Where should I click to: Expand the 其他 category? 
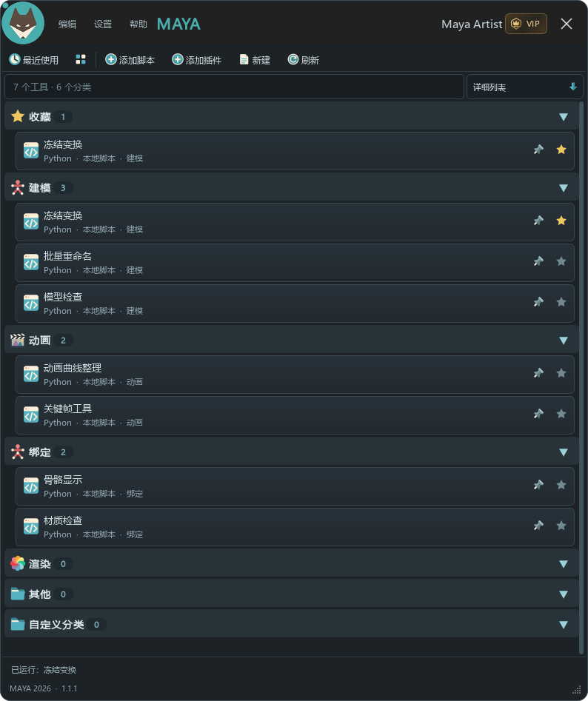click(564, 594)
